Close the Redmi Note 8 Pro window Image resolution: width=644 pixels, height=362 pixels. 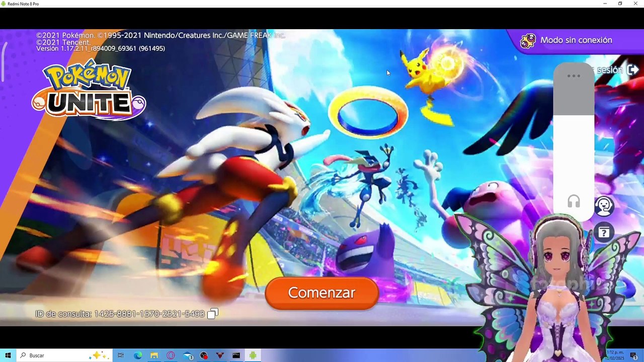[x=635, y=4]
